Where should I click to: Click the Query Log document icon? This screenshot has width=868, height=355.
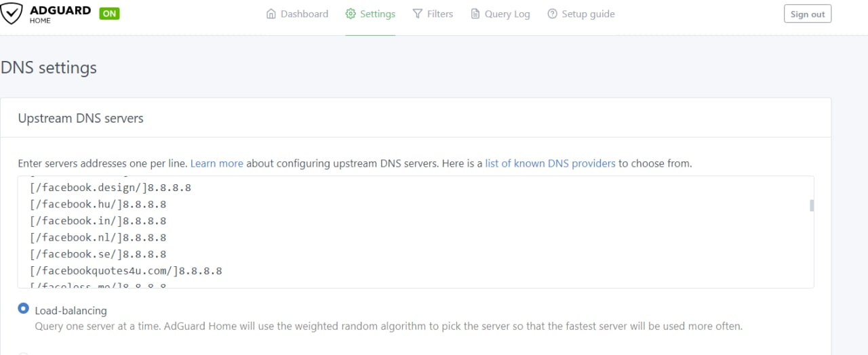475,14
